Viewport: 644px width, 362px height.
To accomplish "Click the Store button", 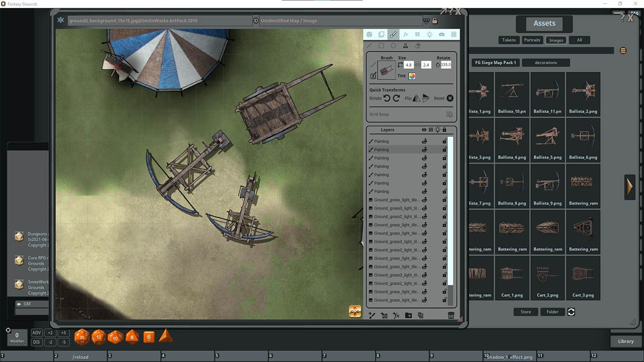I will pos(526,312).
